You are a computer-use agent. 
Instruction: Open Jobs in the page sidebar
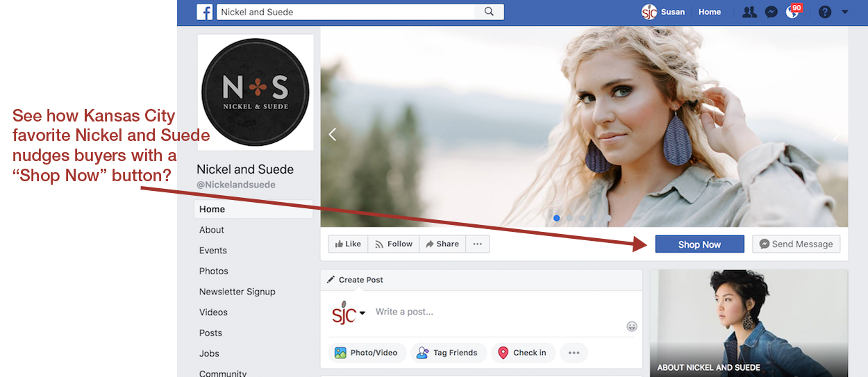click(x=209, y=353)
